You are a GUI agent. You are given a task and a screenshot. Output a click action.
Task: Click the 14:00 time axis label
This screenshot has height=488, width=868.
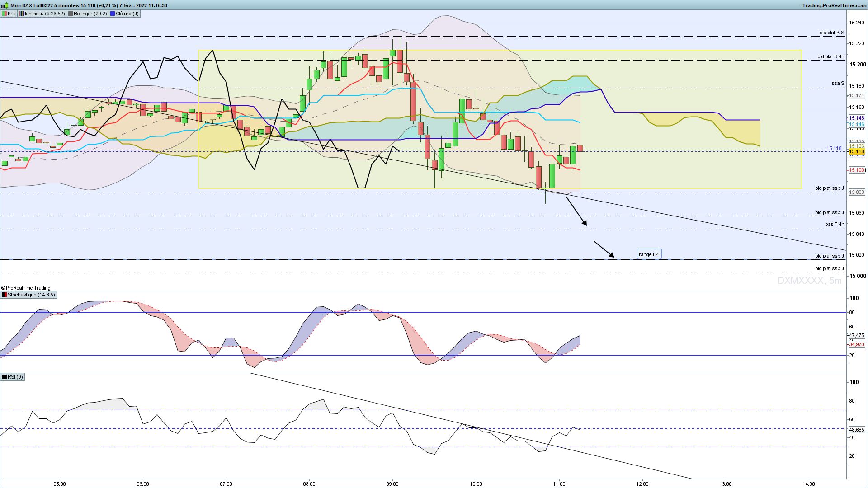click(809, 484)
